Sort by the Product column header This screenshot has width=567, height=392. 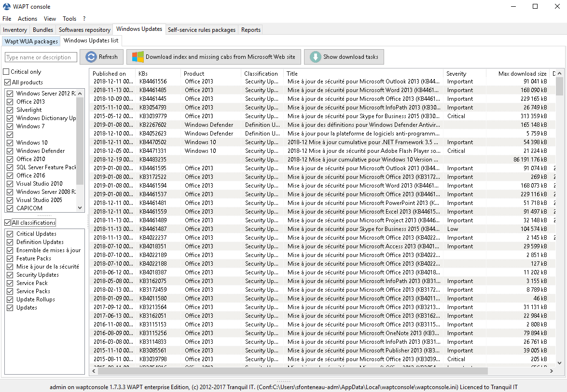tap(211, 73)
